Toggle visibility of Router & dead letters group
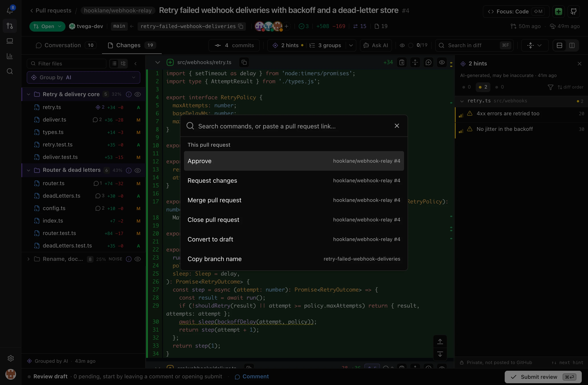This screenshot has height=385, width=588. [x=138, y=170]
